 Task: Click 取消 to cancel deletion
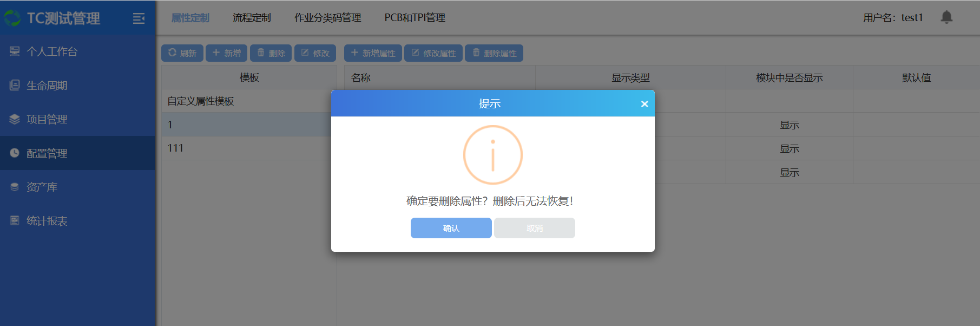click(534, 228)
